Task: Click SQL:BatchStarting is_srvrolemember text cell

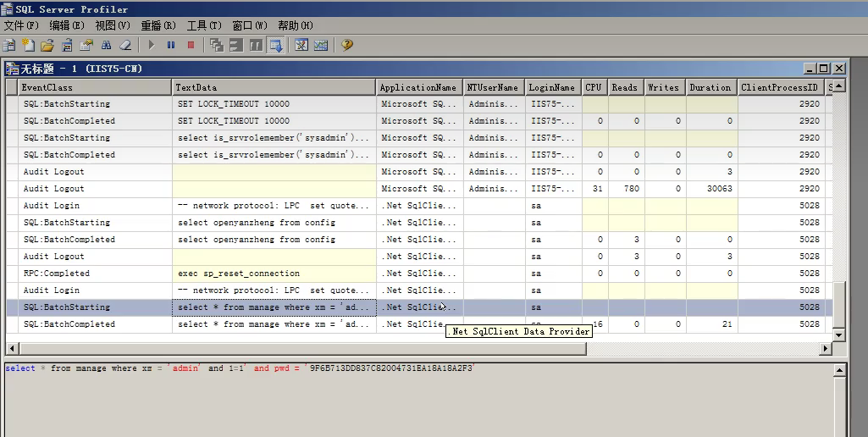Action: pyautogui.click(x=274, y=137)
